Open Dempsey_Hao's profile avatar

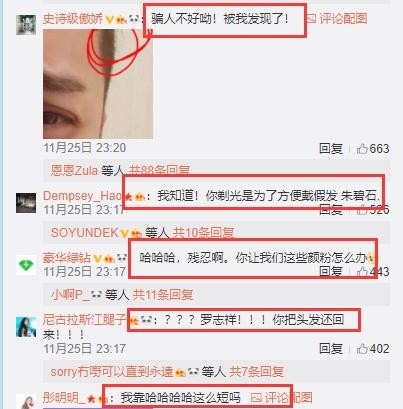point(26,203)
